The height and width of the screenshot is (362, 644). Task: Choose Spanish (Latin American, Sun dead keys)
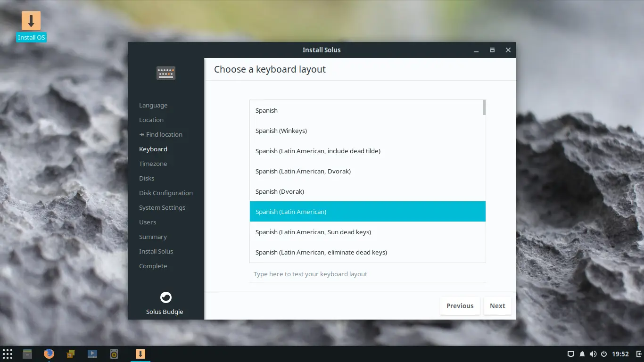[368, 232]
